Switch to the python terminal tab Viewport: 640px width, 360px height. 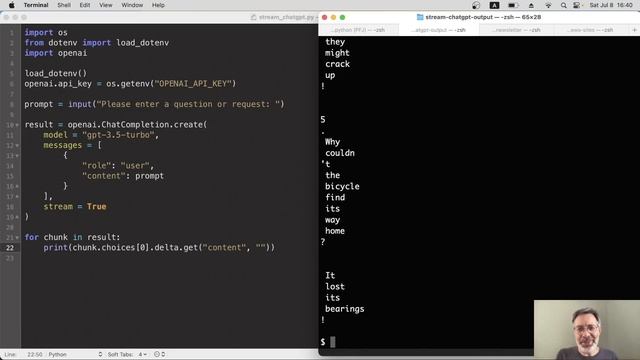tap(359, 30)
